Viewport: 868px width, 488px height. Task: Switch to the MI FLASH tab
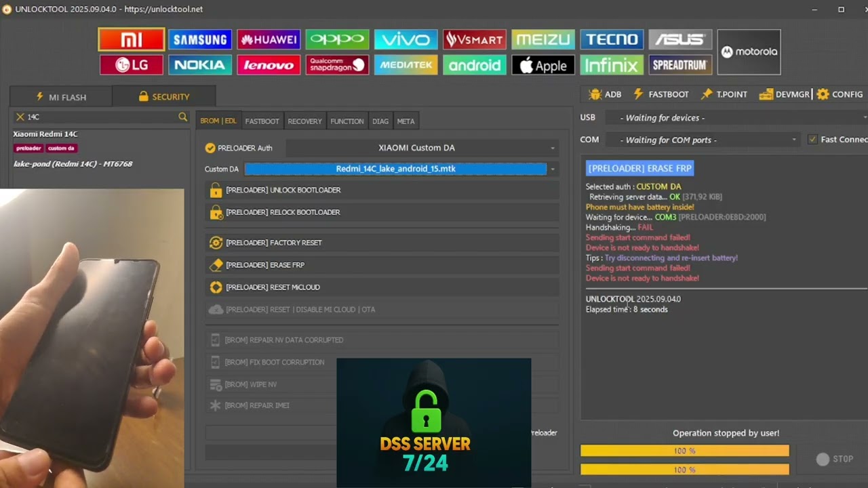point(61,97)
